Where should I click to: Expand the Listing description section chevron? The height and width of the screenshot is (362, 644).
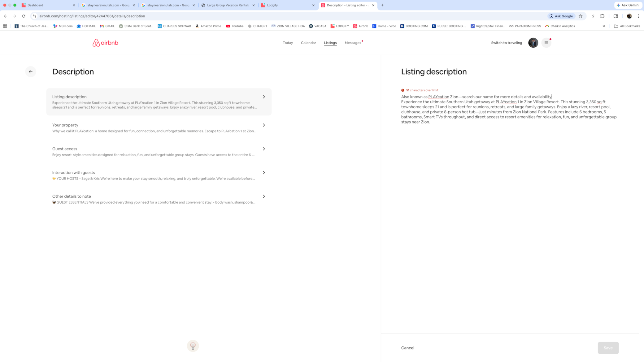pyautogui.click(x=264, y=97)
